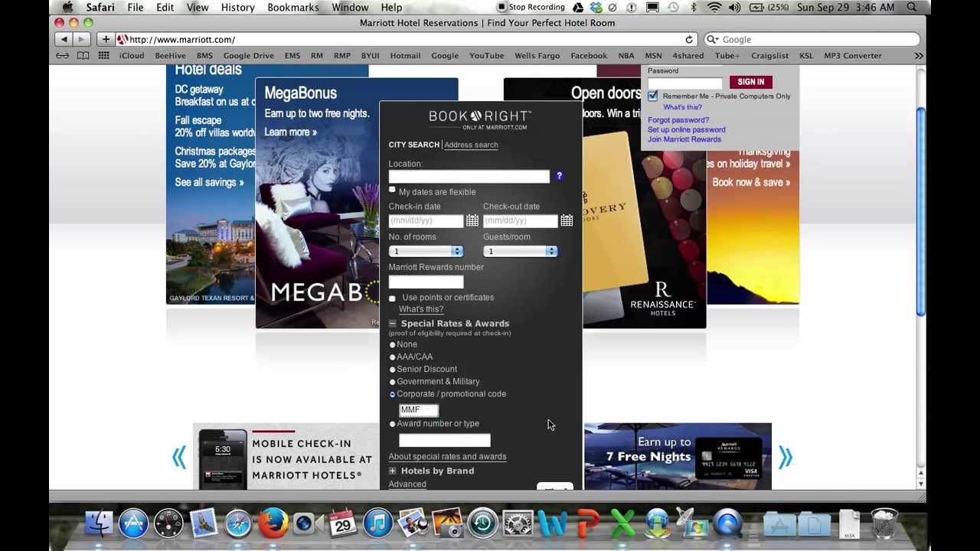Select Corporate / promotional code radio
Image resolution: width=980 pixels, height=551 pixels.
pos(393,395)
